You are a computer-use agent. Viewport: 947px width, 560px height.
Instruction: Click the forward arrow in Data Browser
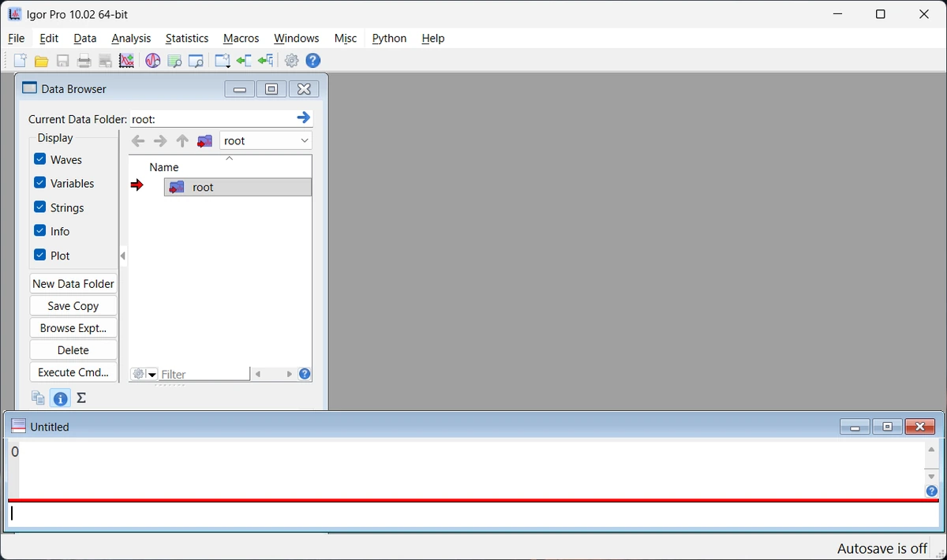point(160,141)
